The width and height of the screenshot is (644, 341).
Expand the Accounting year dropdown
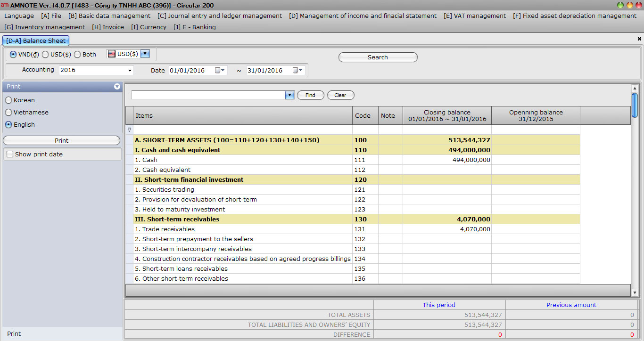click(x=130, y=71)
